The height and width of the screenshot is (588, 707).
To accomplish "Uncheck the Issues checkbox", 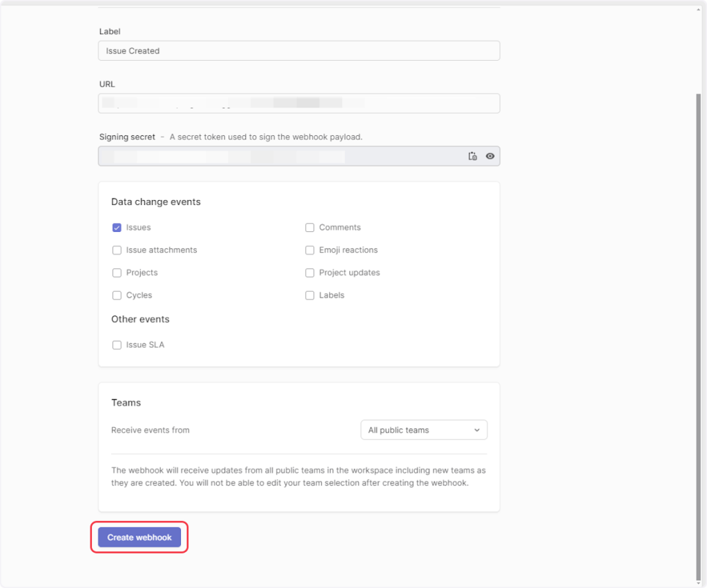I will (x=117, y=228).
